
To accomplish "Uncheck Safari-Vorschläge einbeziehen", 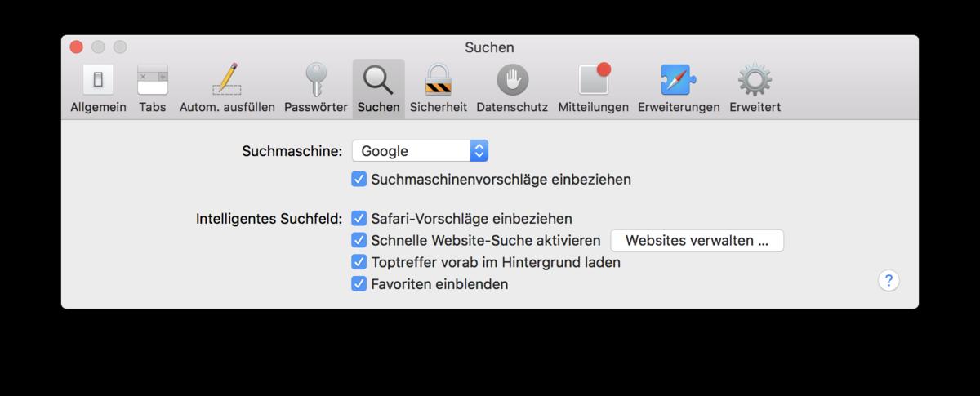I will point(359,219).
